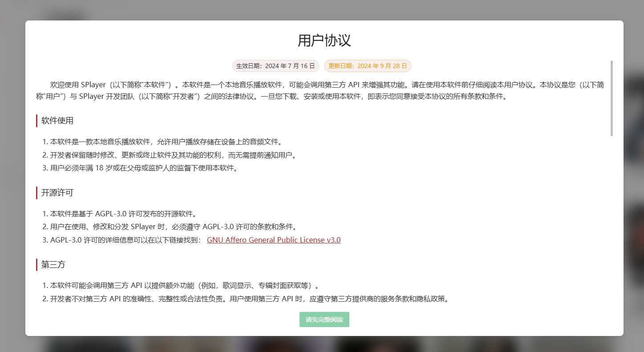Screen dimensions: 644x352
Task: Click the agreement scrollbar thumb
Action: coord(612,98)
